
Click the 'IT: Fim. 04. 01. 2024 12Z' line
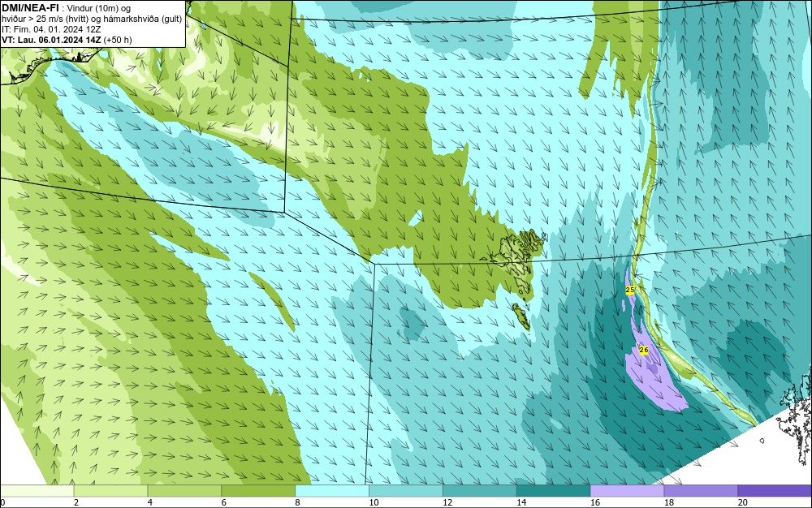click(51, 29)
